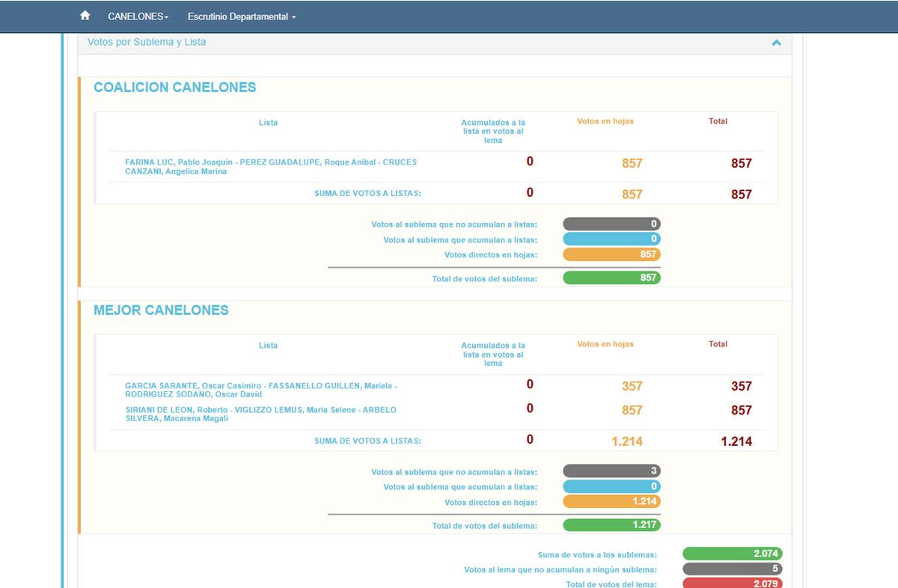Open the CANELONES dropdown menu
The width and height of the screenshot is (898, 588).
[x=138, y=16]
